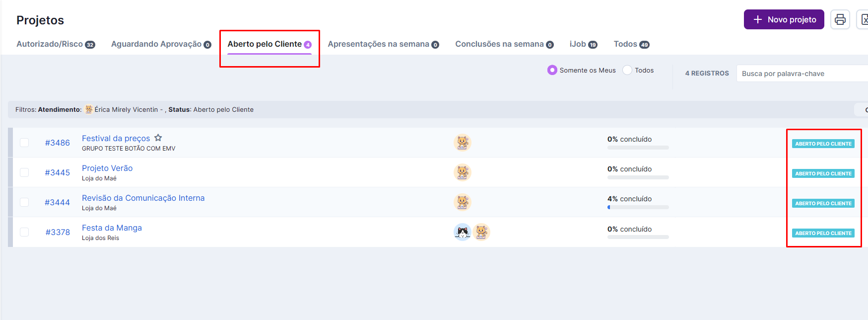This screenshot has width=868, height=320.
Task: Click avatar on Revisão da Comunicação Interna row
Action: (x=462, y=202)
